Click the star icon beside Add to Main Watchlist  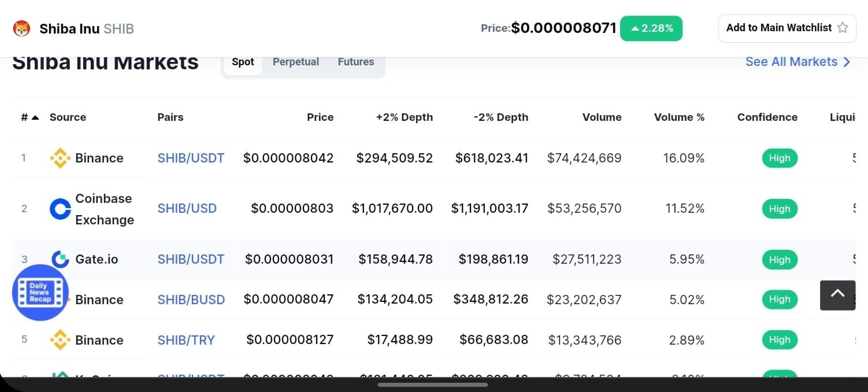pos(843,28)
